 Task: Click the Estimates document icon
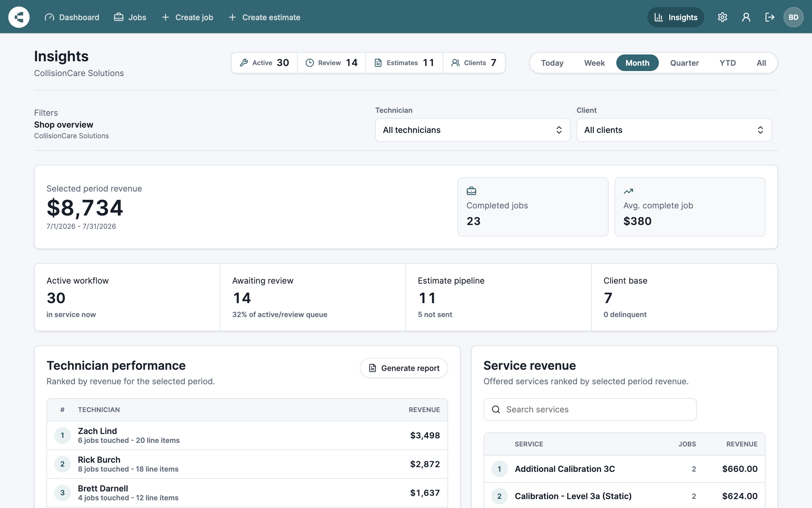point(378,63)
